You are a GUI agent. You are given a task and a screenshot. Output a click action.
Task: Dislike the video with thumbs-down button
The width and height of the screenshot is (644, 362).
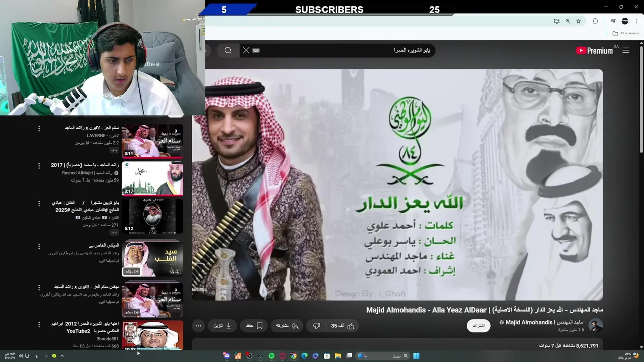click(317, 326)
